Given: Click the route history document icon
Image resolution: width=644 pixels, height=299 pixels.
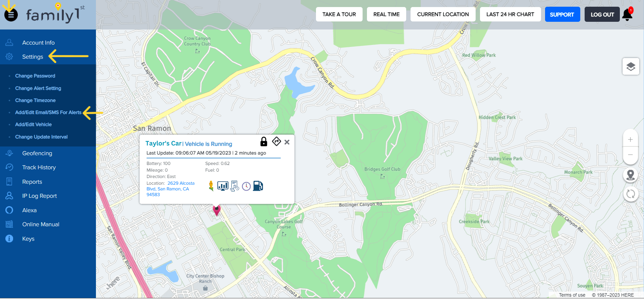Looking at the screenshot, I should point(234,186).
